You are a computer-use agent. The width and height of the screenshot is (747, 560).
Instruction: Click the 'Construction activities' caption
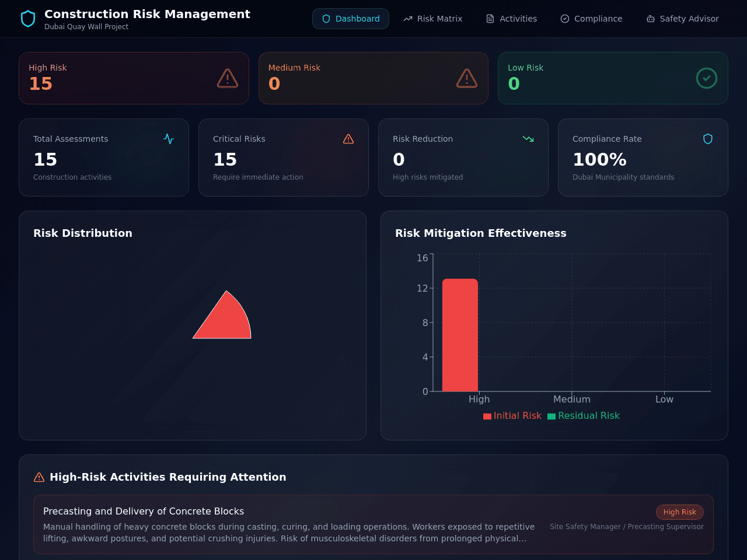click(x=72, y=177)
